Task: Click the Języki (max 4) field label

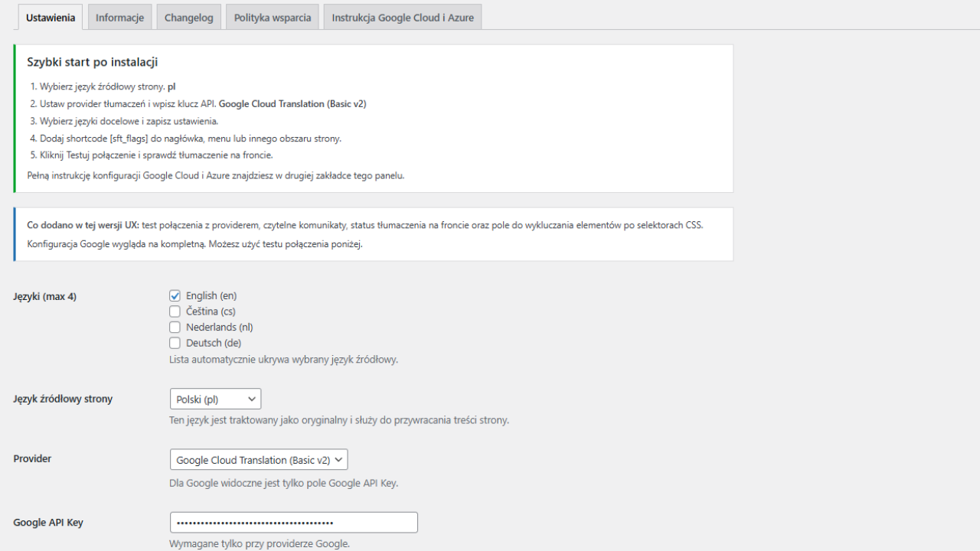Action: [x=45, y=296]
